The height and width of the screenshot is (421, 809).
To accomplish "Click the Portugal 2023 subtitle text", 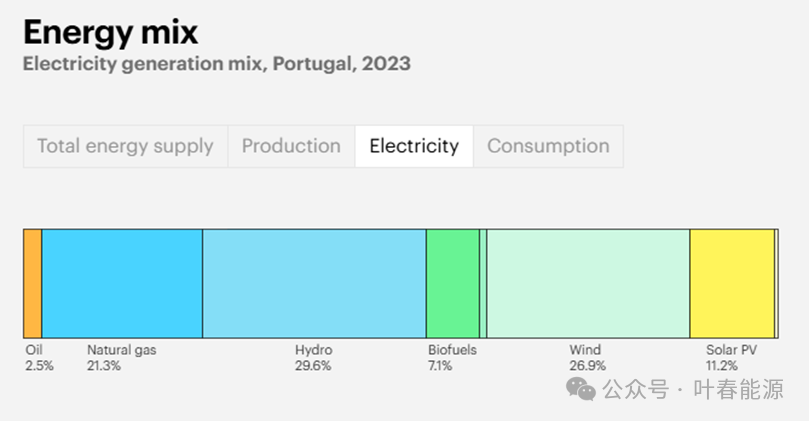I will tap(216, 64).
